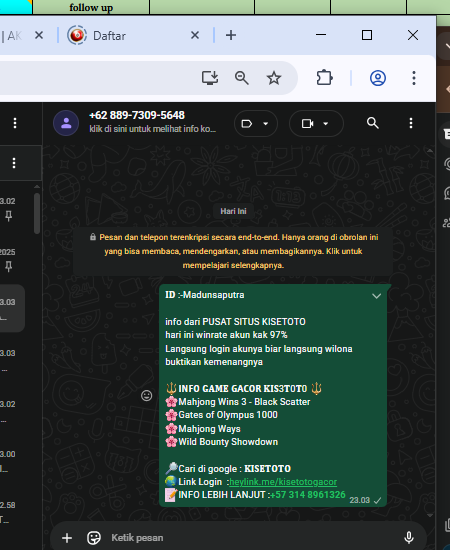Image resolution: width=450 pixels, height=550 pixels.
Task: Open the heylink.me/kisetotogacor link
Action: click(283, 482)
